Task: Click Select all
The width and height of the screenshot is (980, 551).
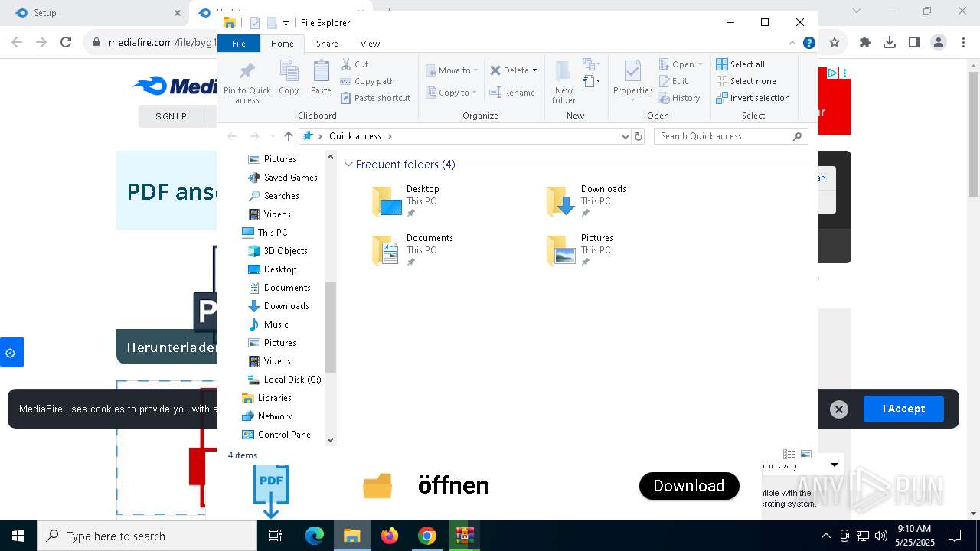Action: point(740,64)
